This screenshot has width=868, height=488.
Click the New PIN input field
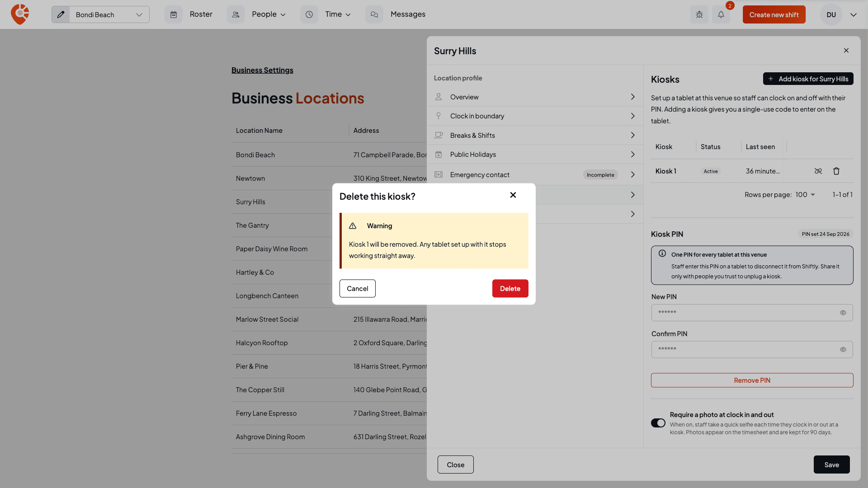752,313
